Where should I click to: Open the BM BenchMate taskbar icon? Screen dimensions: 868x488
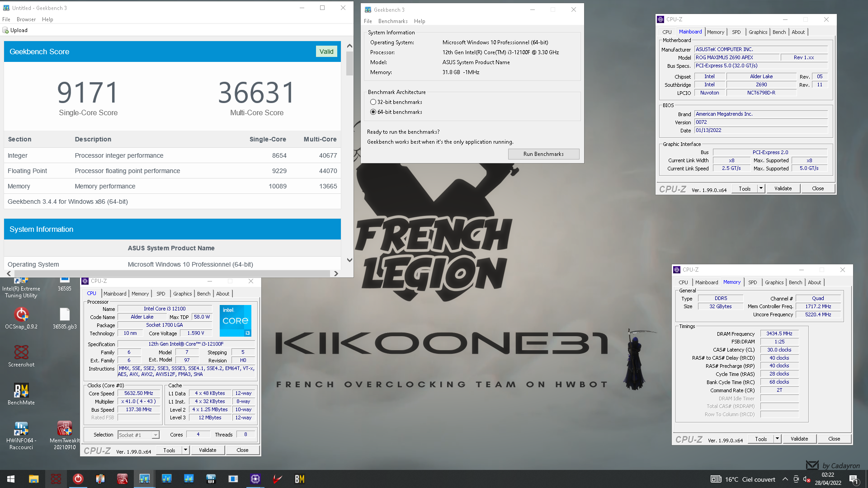(x=300, y=479)
